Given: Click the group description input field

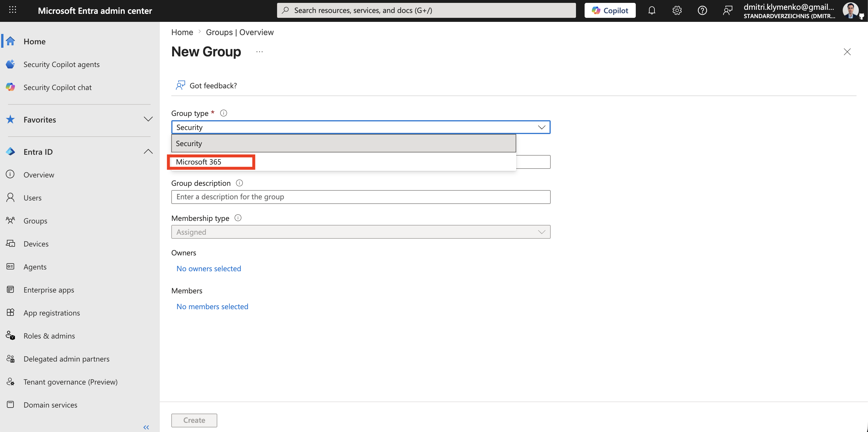Looking at the screenshot, I should coord(360,197).
